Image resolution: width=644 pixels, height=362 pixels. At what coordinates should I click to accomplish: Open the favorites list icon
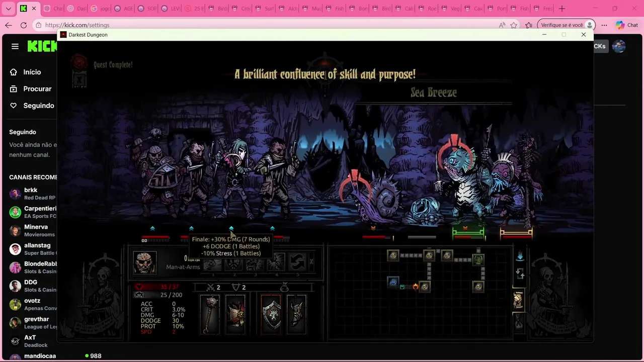pyautogui.click(x=529, y=25)
